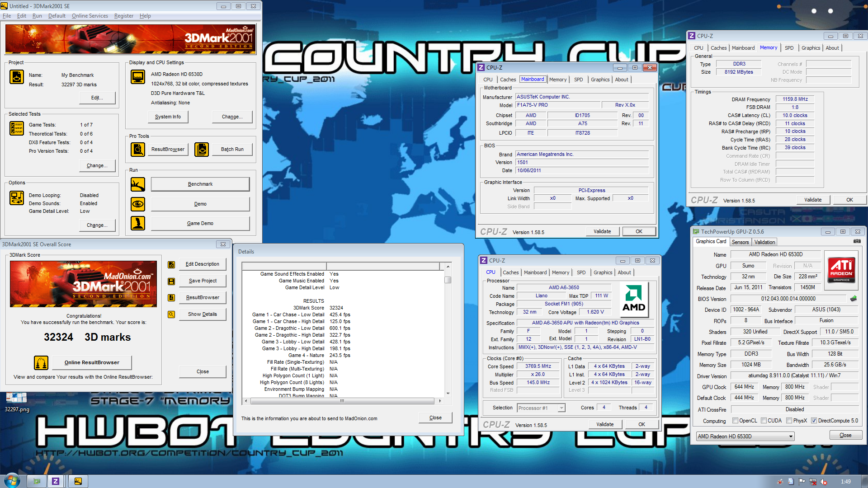Select Graphics tab in CPU-Z CPU window
This screenshot has width=868, height=488.
pyautogui.click(x=603, y=272)
